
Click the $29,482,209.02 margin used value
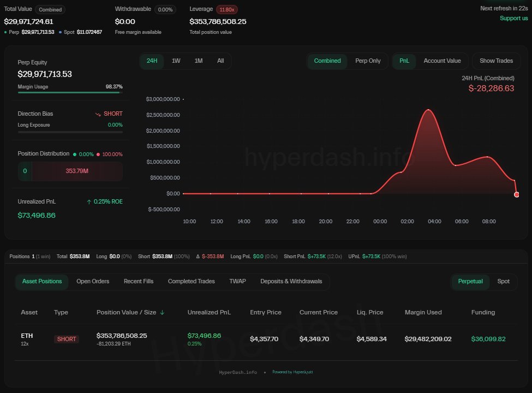428,339
